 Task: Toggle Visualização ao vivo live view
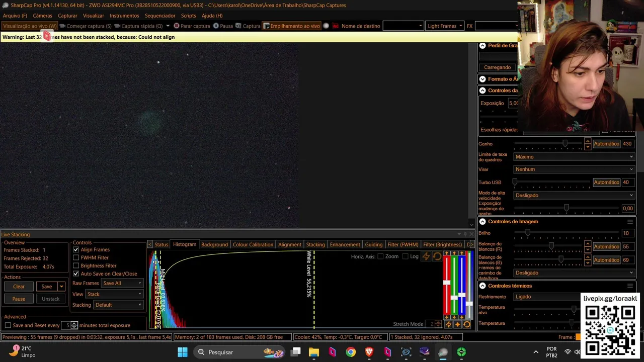[30, 26]
